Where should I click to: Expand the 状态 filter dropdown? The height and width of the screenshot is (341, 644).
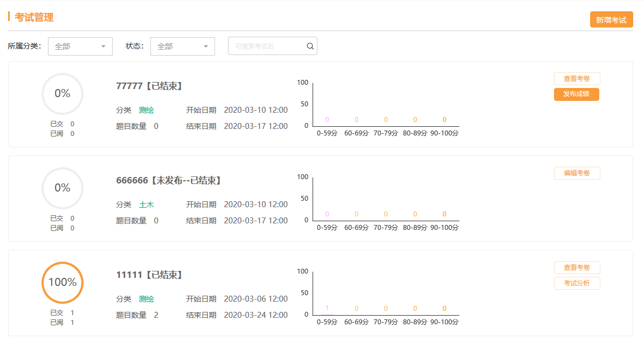coord(182,46)
